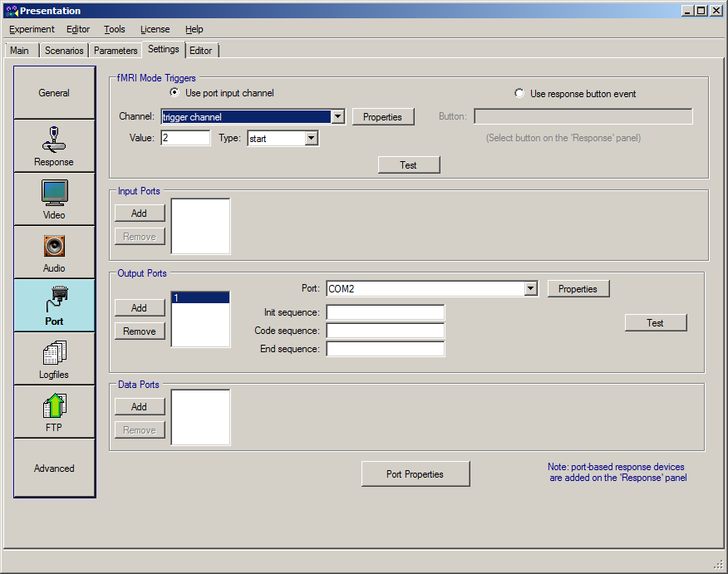Click the Port Properties button

click(415, 474)
